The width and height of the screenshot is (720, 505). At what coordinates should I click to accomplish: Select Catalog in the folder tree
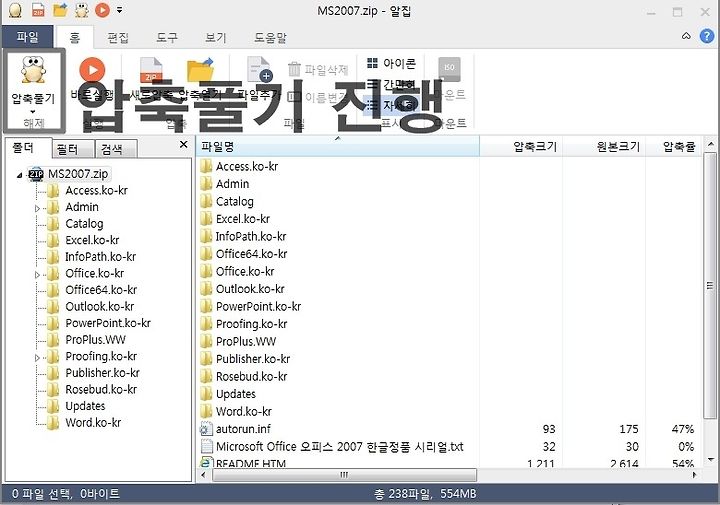tap(84, 224)
